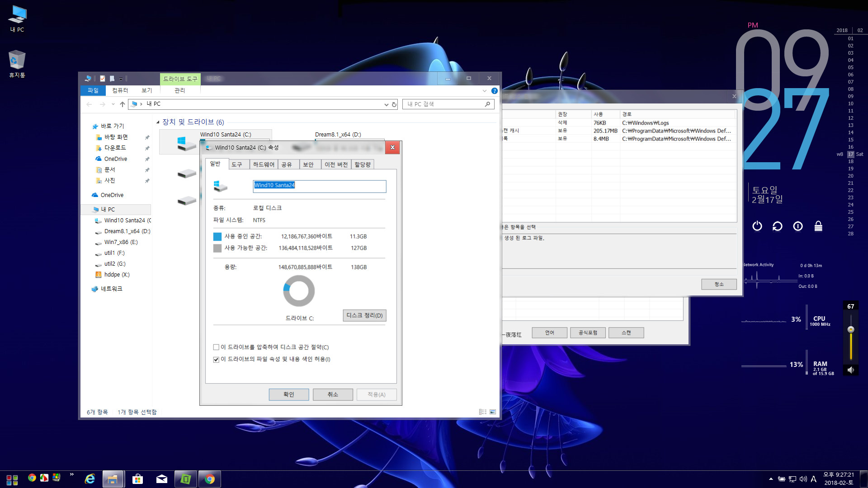Open Chrome from the taskbar
The height and width of the screenshot is (488, 868).
coord(209,479)
